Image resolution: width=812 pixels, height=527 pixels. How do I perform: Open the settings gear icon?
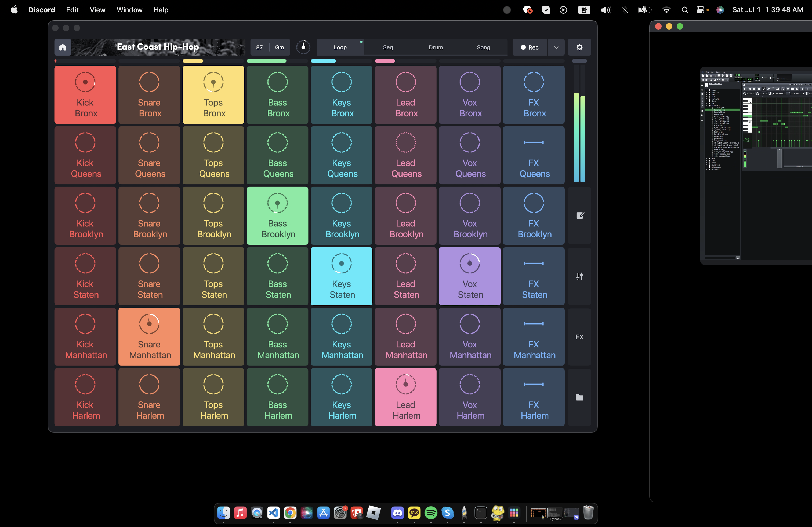point(579,47)
